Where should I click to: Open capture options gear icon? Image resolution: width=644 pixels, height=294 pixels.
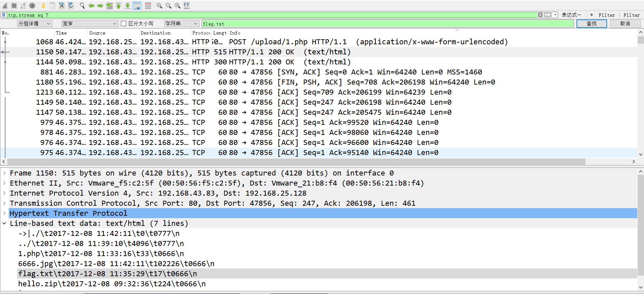(x=32, y=6)
